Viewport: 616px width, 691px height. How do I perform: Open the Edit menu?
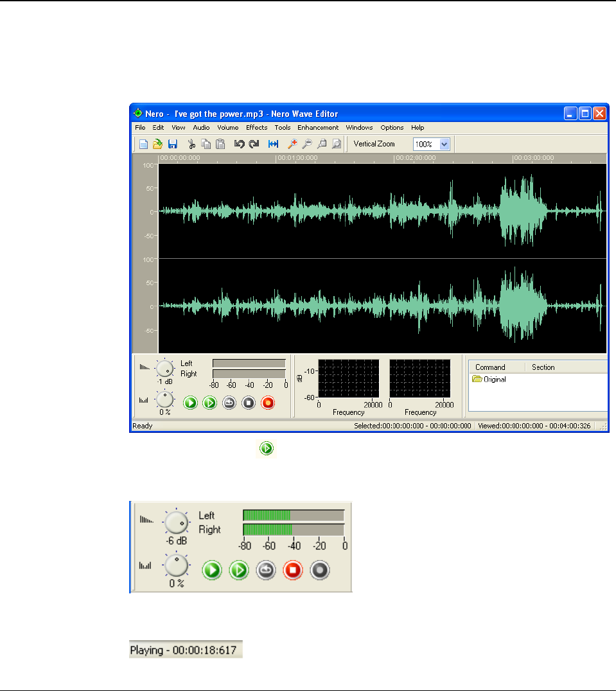click(158, 128)
